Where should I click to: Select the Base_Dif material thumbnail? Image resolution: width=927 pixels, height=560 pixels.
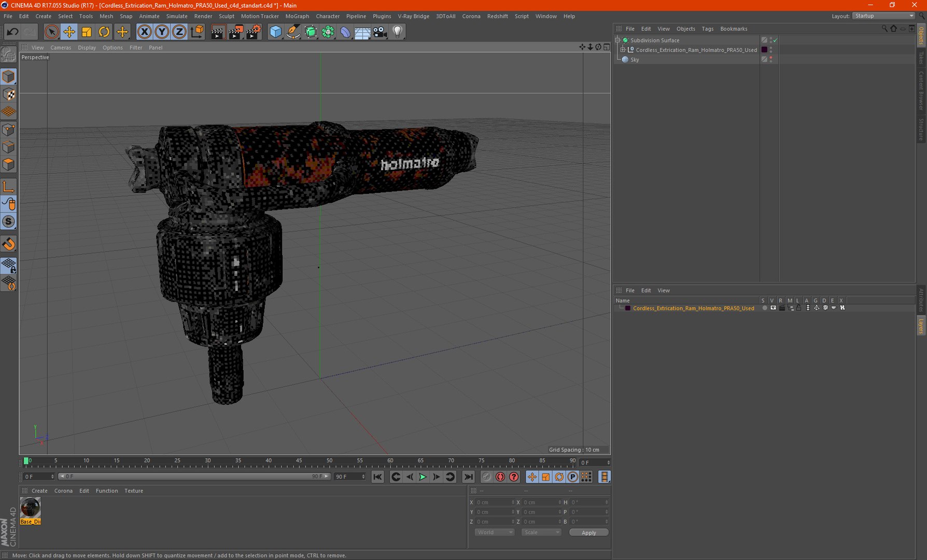point(31,508)
